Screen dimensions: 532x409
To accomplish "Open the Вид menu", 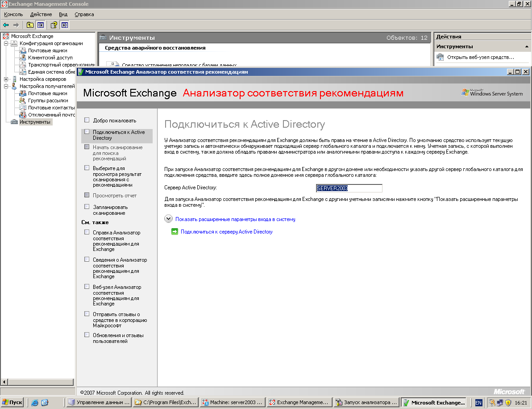I will pyautogui.click(x=63, y=14).
